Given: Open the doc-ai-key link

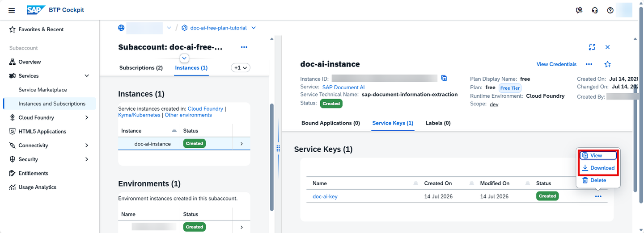Looking at the screenshot, I should [325, 196].
